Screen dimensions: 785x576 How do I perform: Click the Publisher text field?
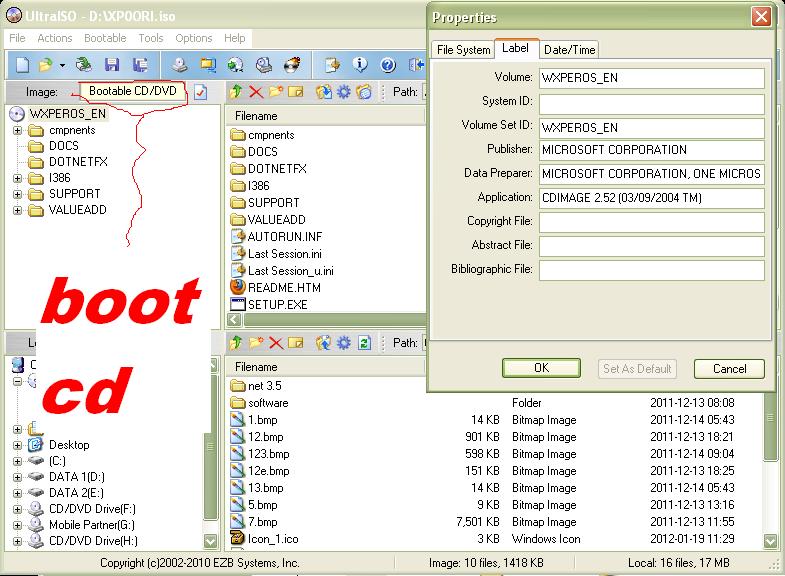tap(652, 150)
